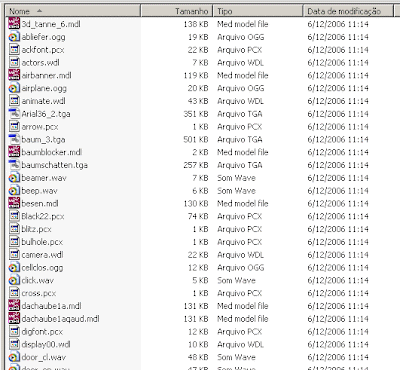Click the airbanner.mdl model icon

pos(14,75)
